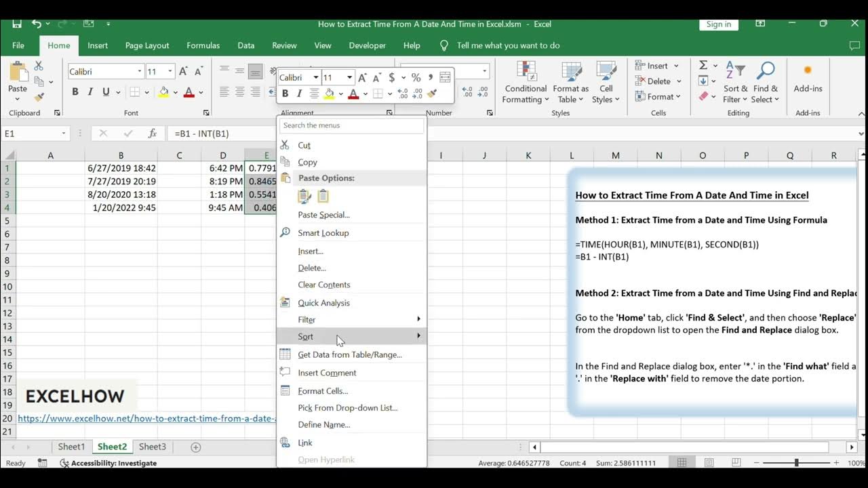Open the Find & Select dropdown
Screen dimensions: 868x488
click(765, 83)
